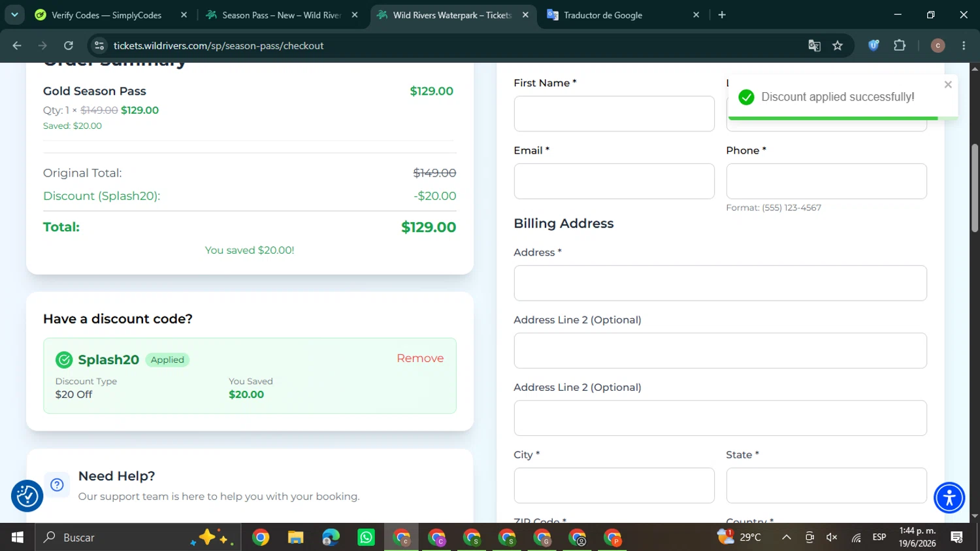Remove the Splash20 discount code

(420, 358)
